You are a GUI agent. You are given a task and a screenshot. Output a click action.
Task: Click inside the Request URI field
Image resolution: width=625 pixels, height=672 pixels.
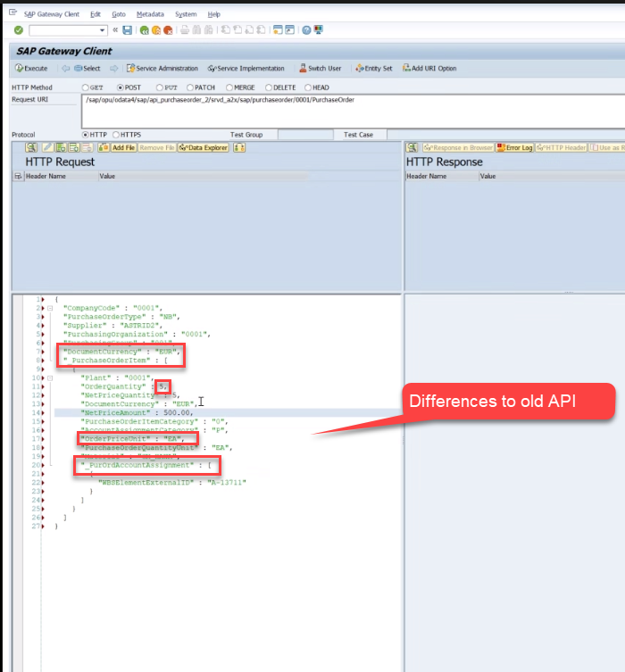click(x=353, y=111)
